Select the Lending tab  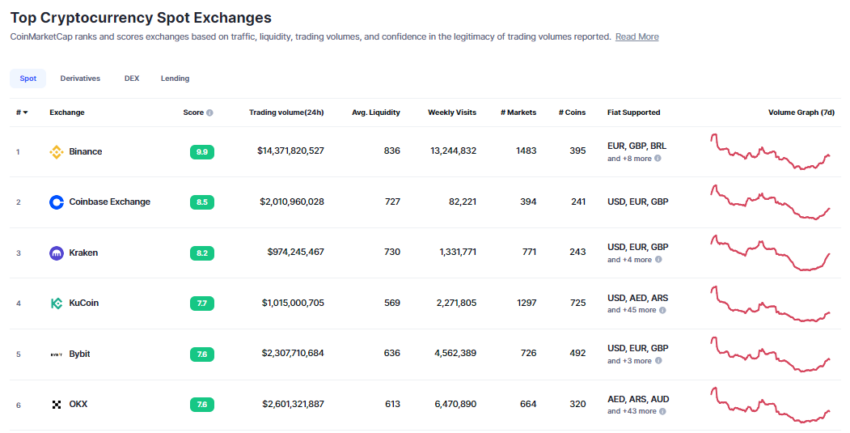(175, 78)
